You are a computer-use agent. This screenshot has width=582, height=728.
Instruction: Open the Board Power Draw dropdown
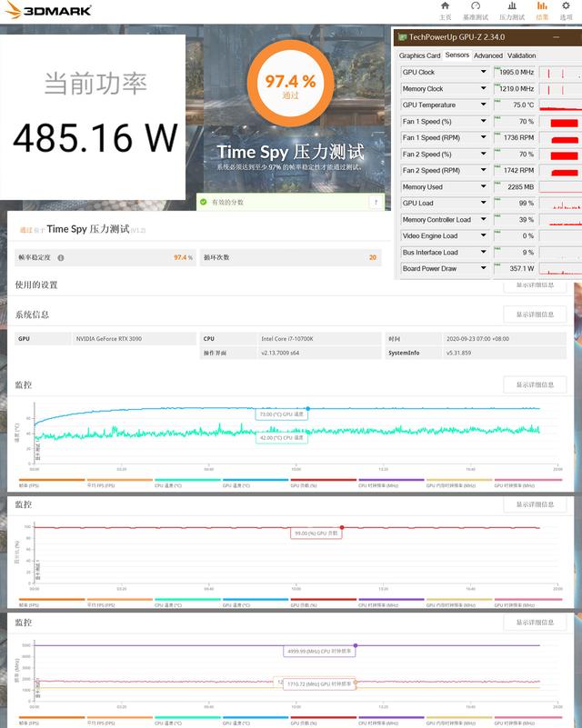tap(484, 268)
